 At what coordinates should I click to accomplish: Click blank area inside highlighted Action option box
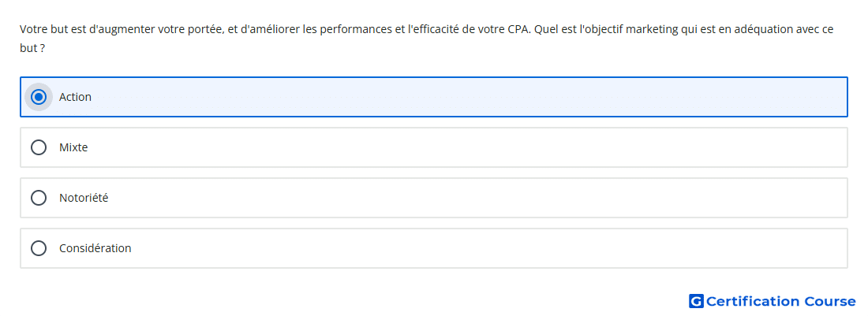pos(470,97)
